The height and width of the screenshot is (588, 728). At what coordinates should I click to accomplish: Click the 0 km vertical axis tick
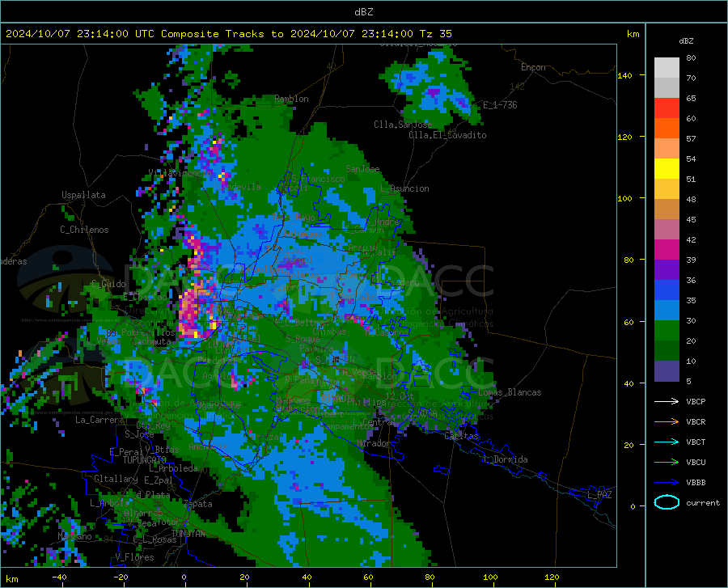pyautogui.click(x=633, y=506)
